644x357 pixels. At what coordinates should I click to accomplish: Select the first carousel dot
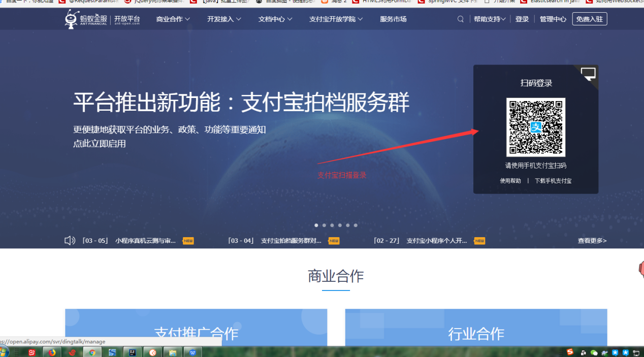[x=316, y=225]
